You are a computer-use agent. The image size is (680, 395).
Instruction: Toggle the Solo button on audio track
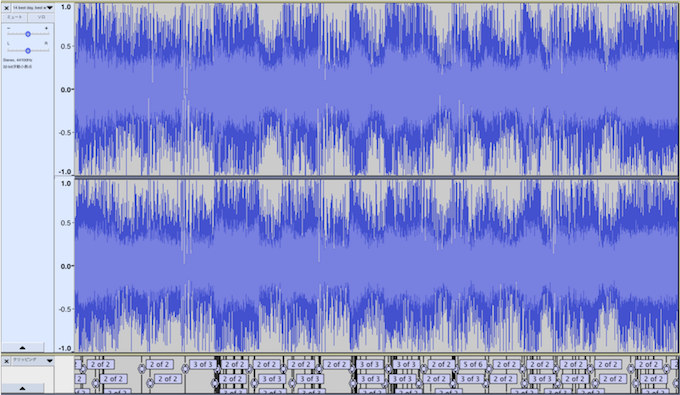pos(41,17)
